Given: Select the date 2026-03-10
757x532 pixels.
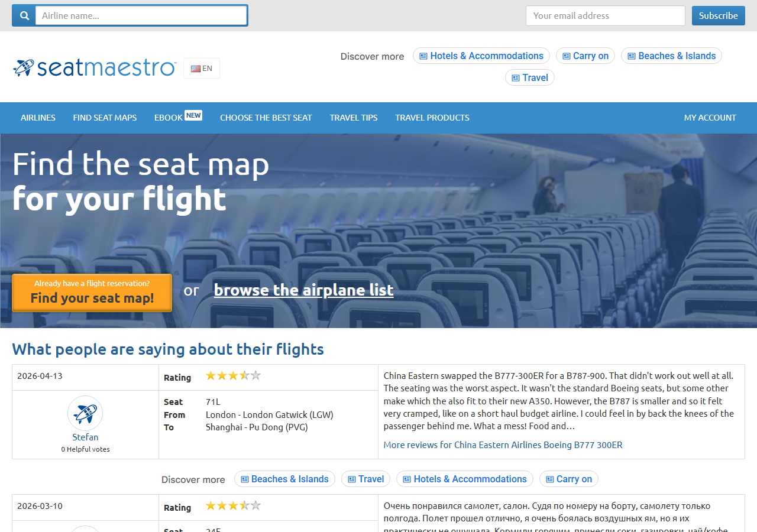Looking at the screenshot, I should point(40,506).
